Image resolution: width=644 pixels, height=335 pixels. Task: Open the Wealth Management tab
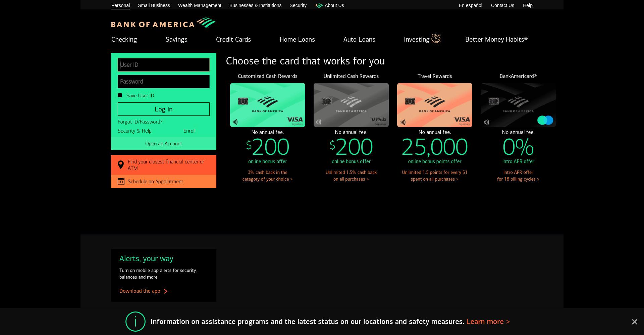(x=200, y=5)
